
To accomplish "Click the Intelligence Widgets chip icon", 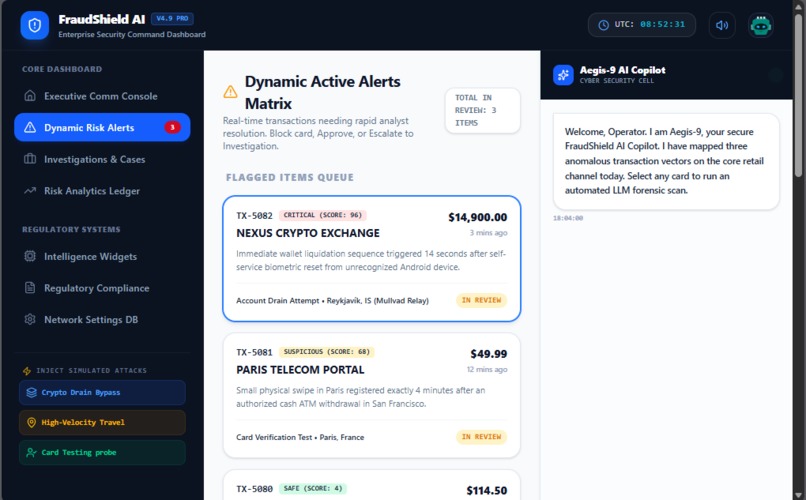I will (x=30, y=256).
